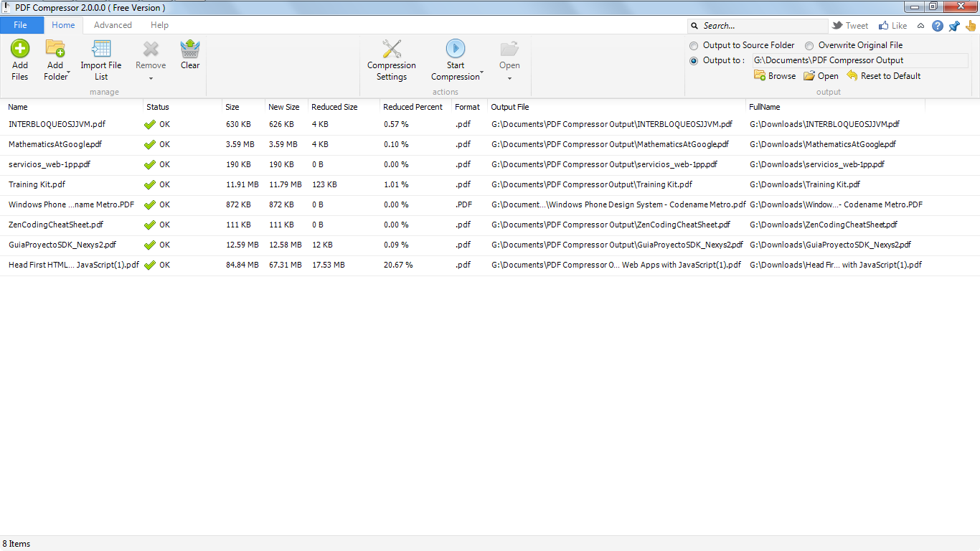This screenshot has height=551, width=980.
Task: Click the 0.57 % reduced percent value
Action: coord(396,124)
